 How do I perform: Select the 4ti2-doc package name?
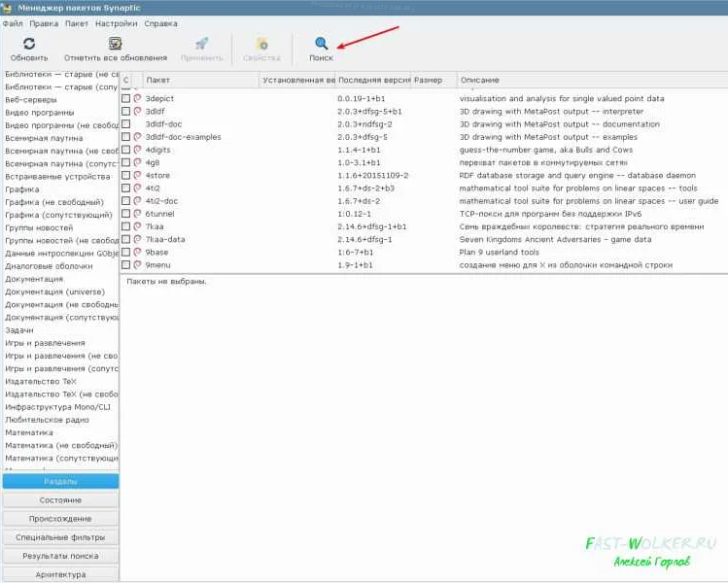click(161, 201)
